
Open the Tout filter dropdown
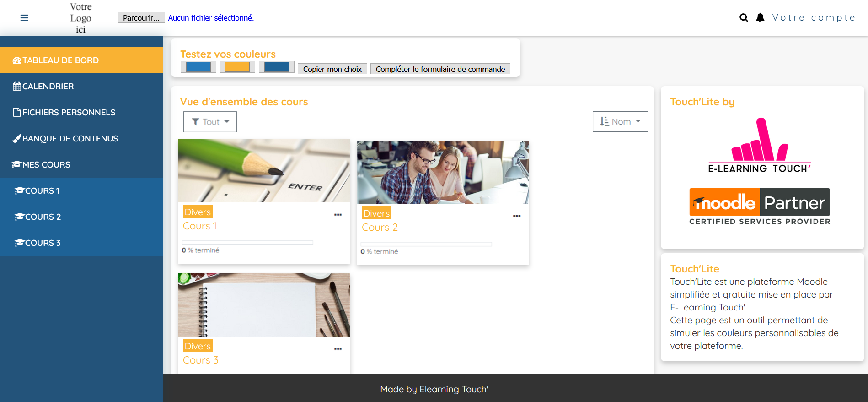[210, 122]
